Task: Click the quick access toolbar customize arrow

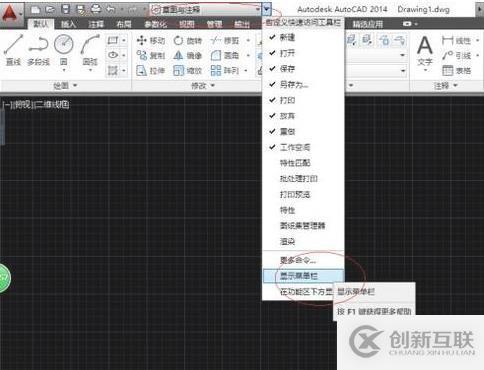Action: 267,10
